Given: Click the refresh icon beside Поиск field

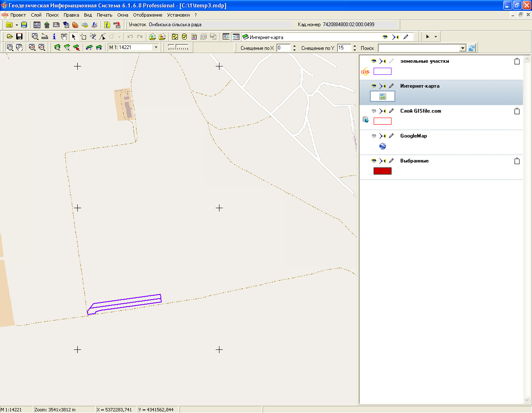Looking at the screenshot, I should click(472, 48).
